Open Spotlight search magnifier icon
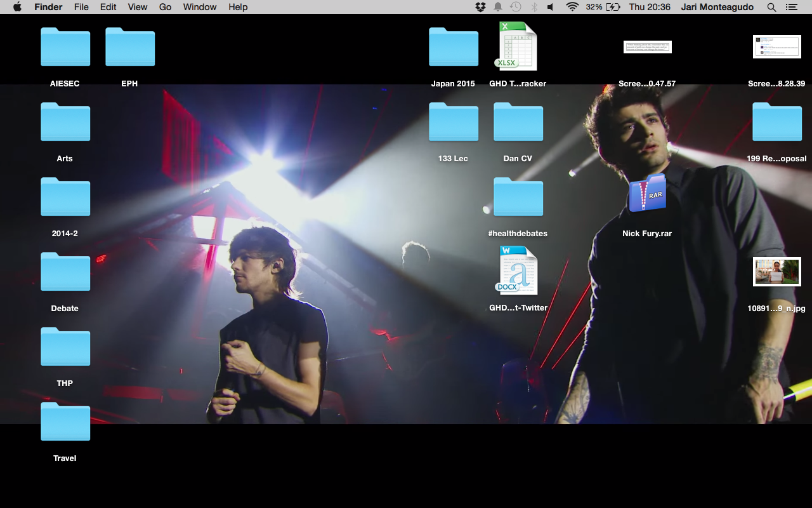 pos(771,7)
